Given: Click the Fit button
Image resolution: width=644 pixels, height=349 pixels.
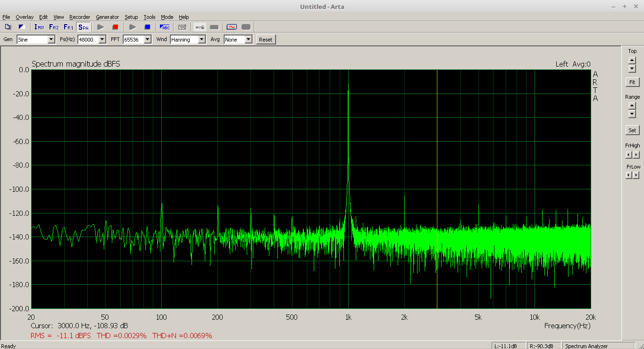Looking at the screenshot, I should pyautogui.click(x=632, y=82).
